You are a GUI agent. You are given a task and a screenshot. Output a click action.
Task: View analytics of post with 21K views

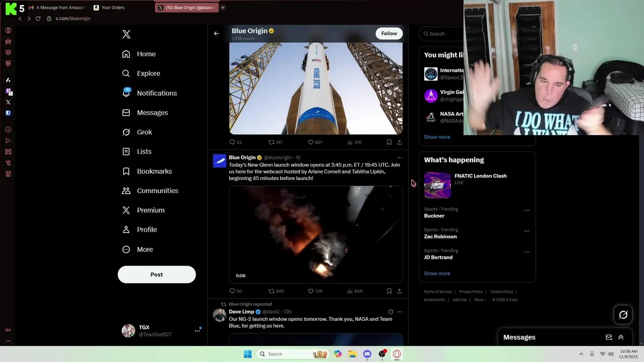click(x=355, y=142)
